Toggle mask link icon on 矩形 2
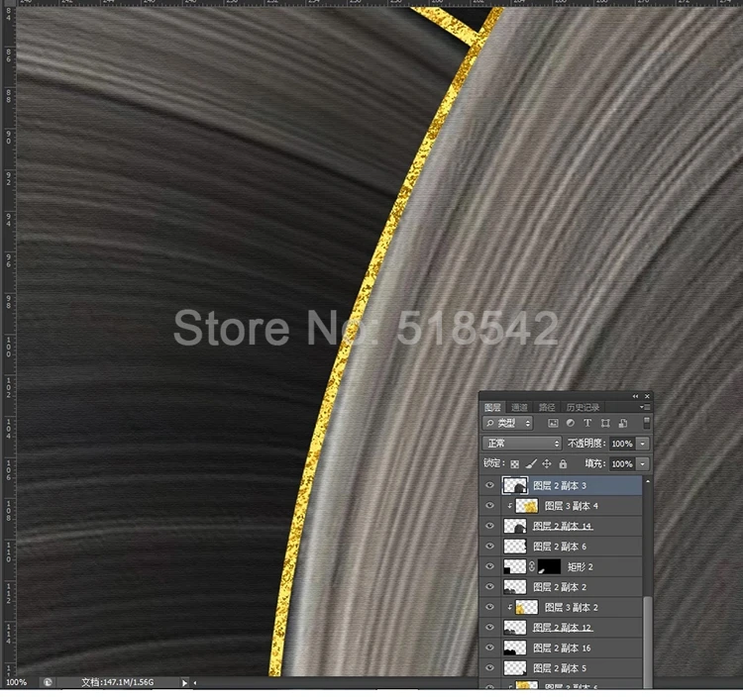 pyautogui.click(x=532, y=566)
